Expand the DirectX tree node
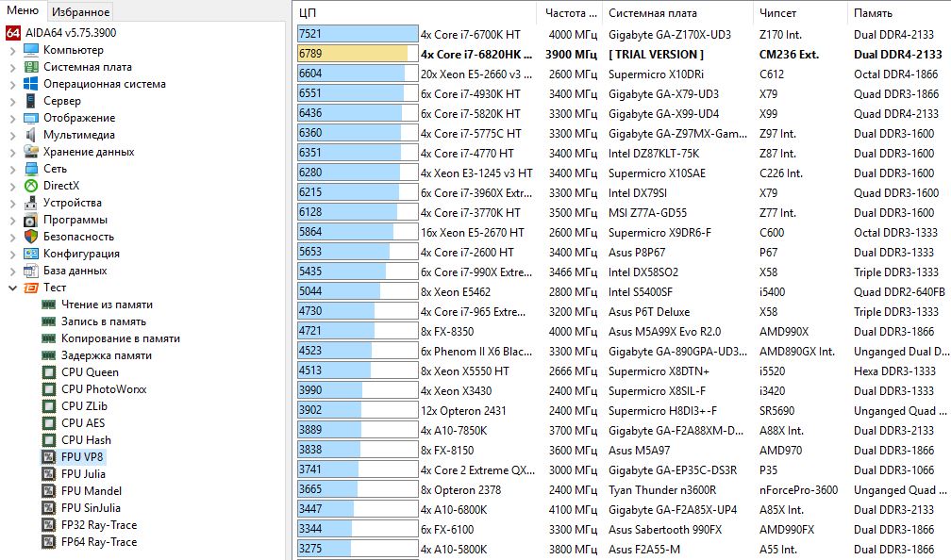 point(13,186)
